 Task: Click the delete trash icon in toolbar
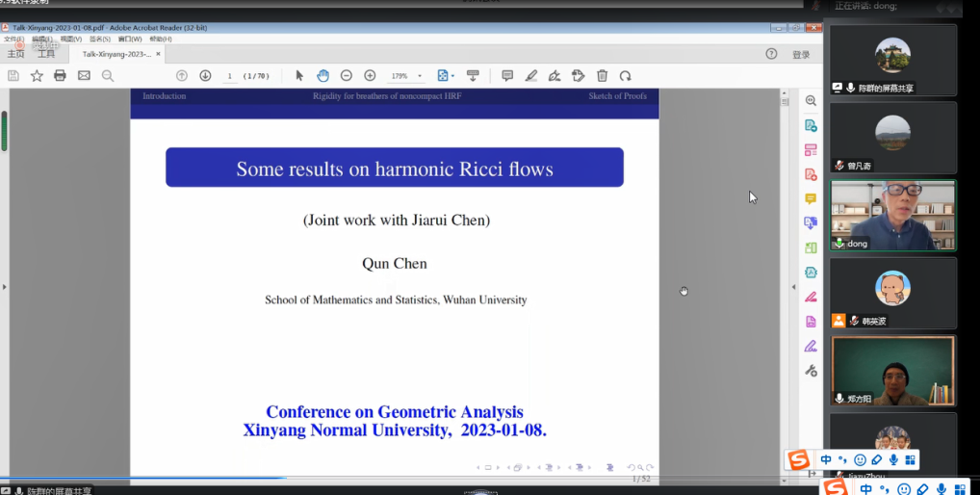pyautogui.click(x=602, y=76)
